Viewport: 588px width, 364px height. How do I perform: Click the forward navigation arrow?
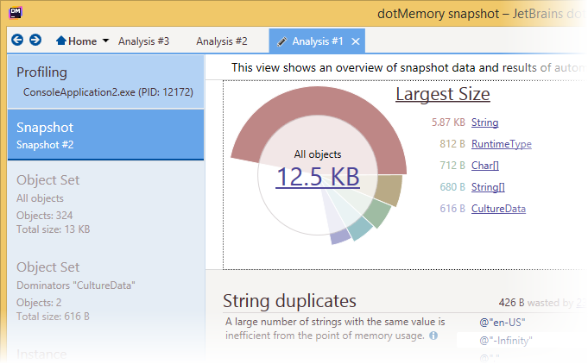[x=35, y=41]
